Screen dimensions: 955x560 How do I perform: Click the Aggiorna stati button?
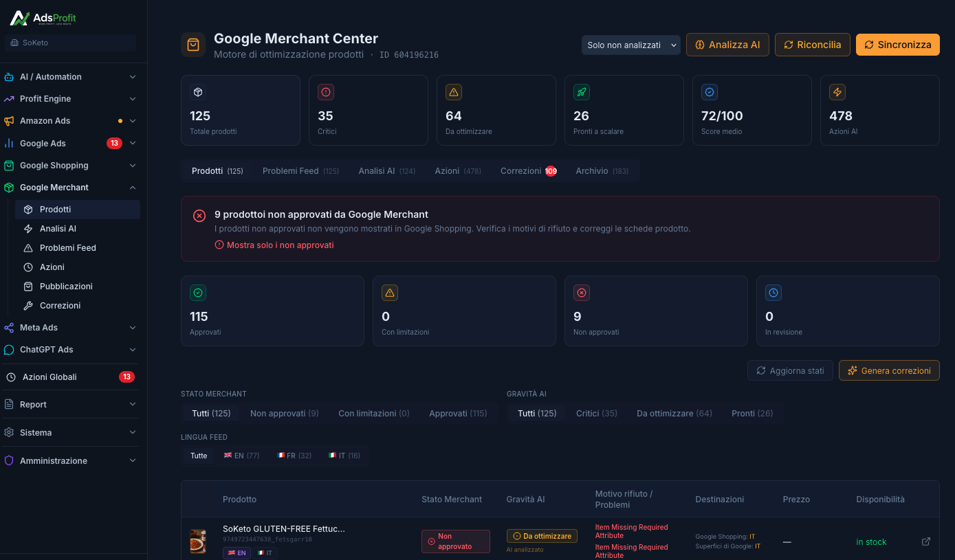[x=790, y=370]
